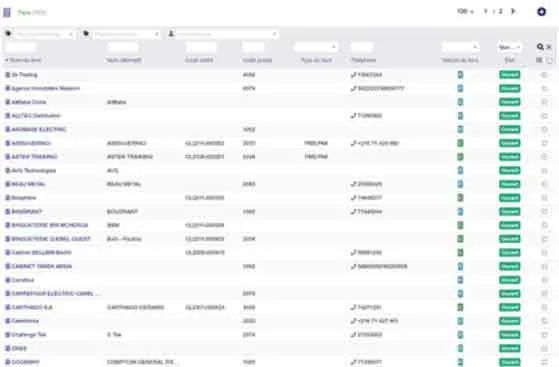Click phone icon in CARTHAGO S.A row
This screenshot has height=367, width=559.
coord(353,307)
